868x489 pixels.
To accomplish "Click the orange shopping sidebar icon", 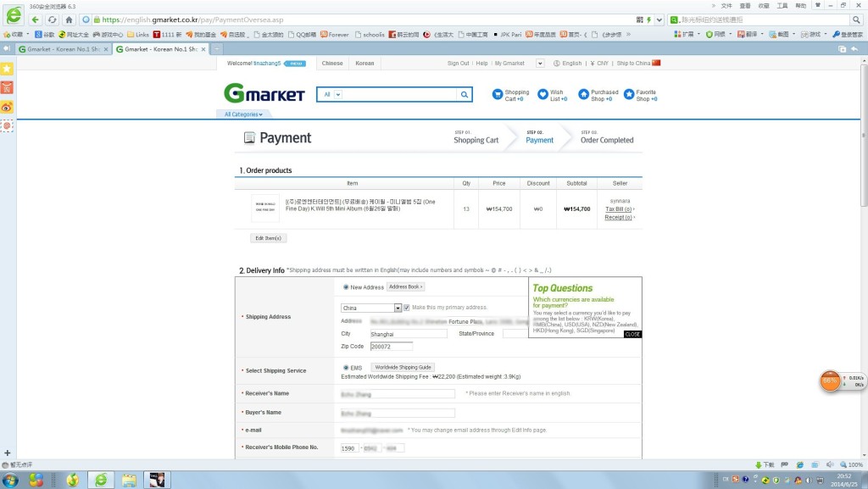I will [7, 87].
